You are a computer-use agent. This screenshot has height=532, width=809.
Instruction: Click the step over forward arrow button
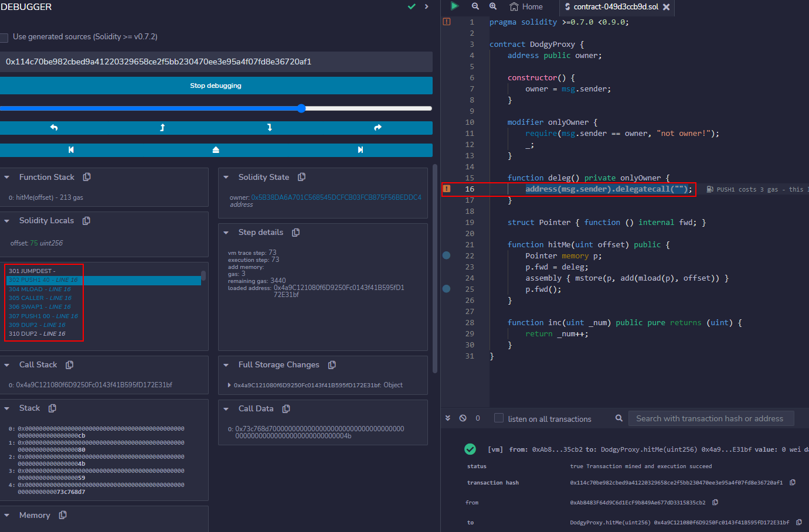[378, 128]
